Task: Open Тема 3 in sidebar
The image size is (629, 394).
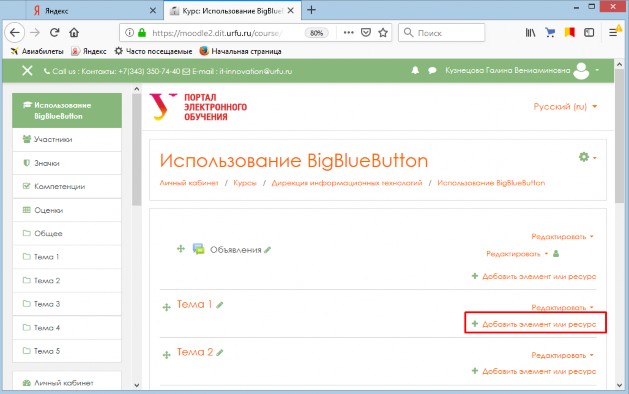Action: click(67, 304)
